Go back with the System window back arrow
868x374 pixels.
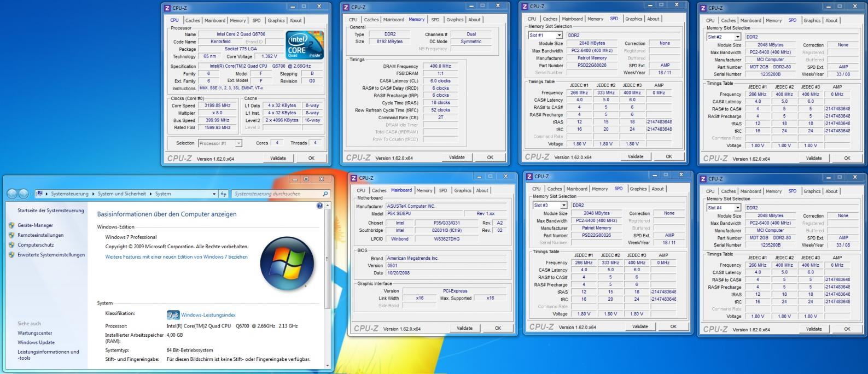pyautogui.click(x=12, y=194)
